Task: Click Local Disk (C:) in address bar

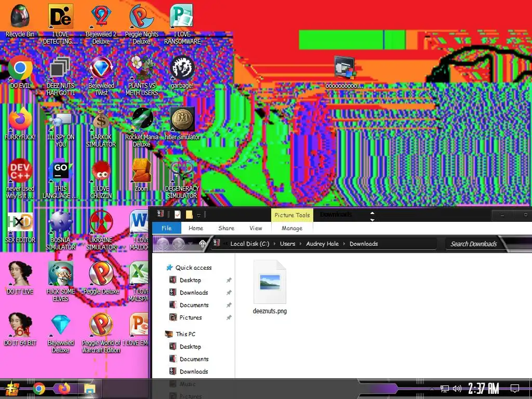Action: click(250, 244)
